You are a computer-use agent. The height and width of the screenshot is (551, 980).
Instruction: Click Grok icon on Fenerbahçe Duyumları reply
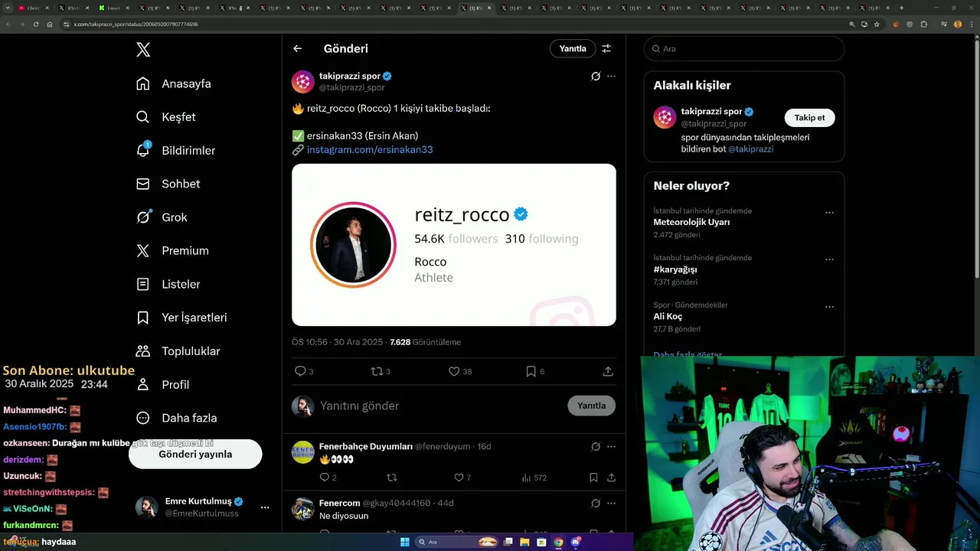coord(596,446)
